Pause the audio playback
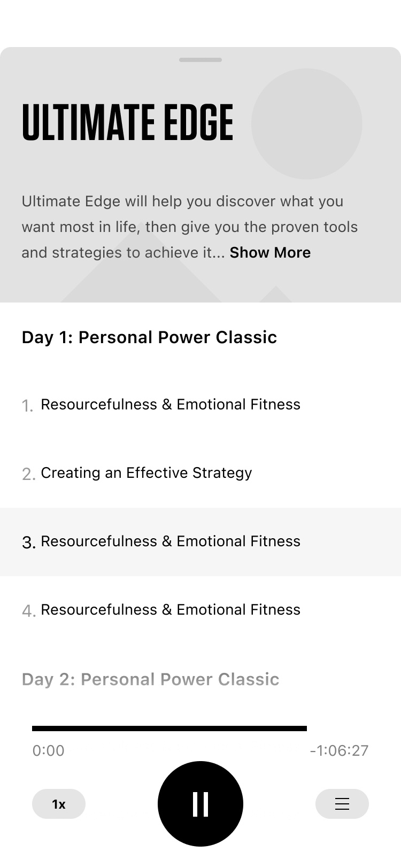This screenshot has height=868, width=401. (200, 803)
